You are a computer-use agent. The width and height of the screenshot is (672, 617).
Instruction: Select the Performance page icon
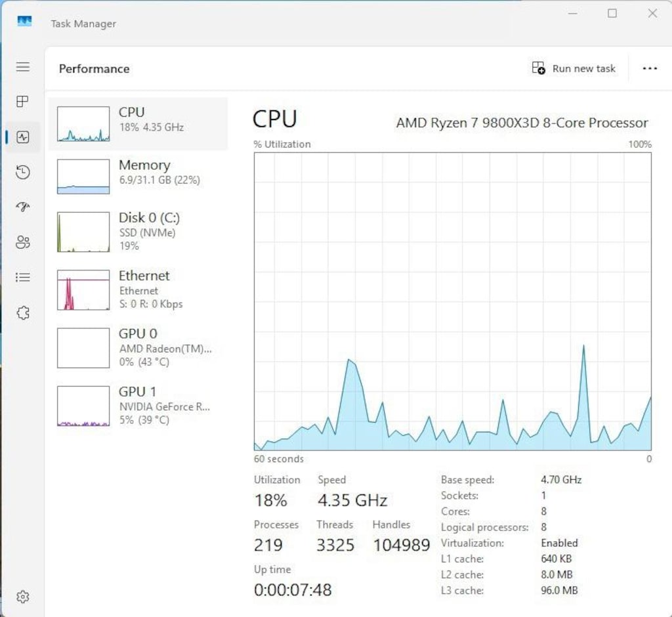23,137
